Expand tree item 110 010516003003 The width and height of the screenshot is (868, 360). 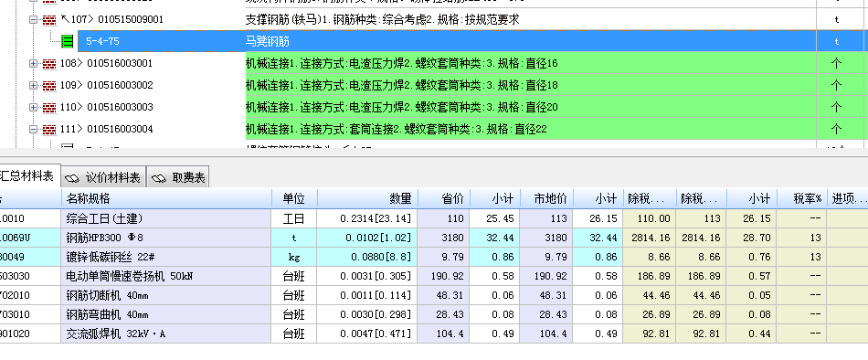(x=33, y=107)
